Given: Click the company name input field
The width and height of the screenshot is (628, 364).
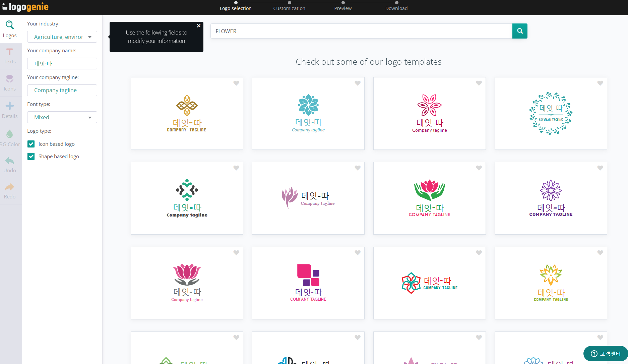Looking at the screenshot, I should point(62,64).
